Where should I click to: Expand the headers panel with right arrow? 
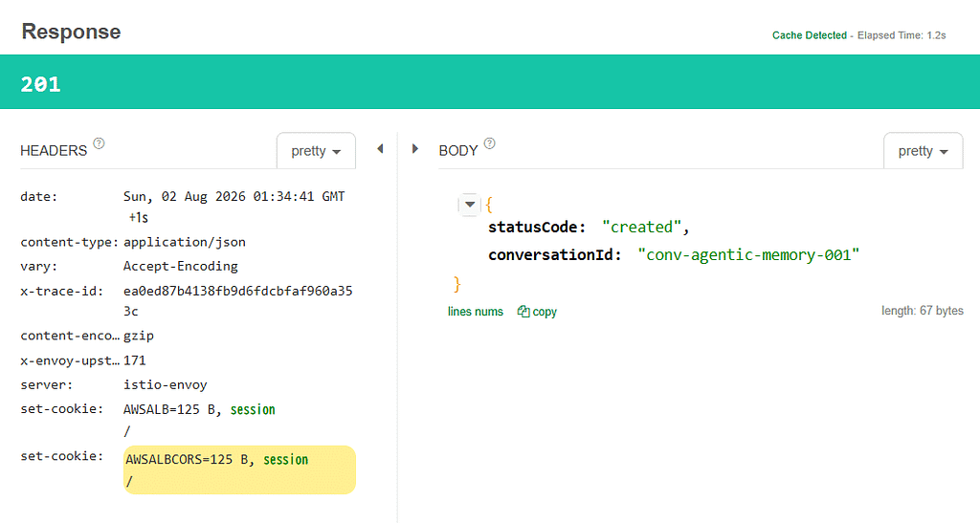tap(414, 148)
